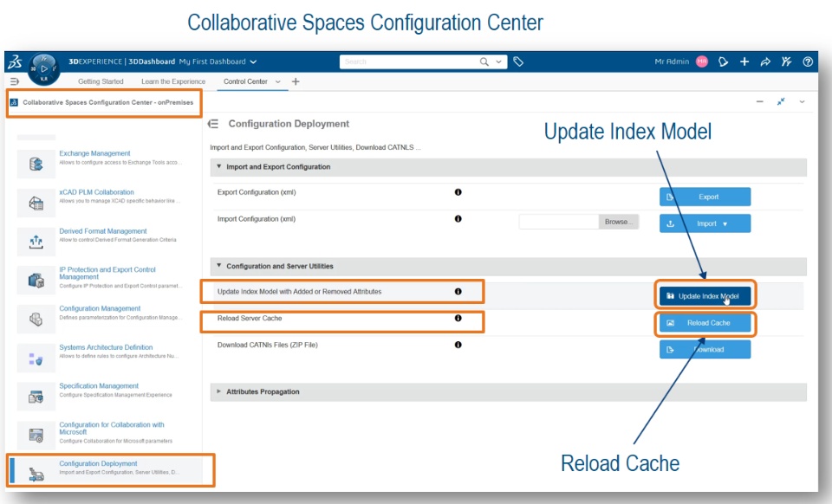The height and width of the screenshot is (504, 832).
Task: Open Configuration for Collaboration with Microsoft
Action: coord(112,428)
